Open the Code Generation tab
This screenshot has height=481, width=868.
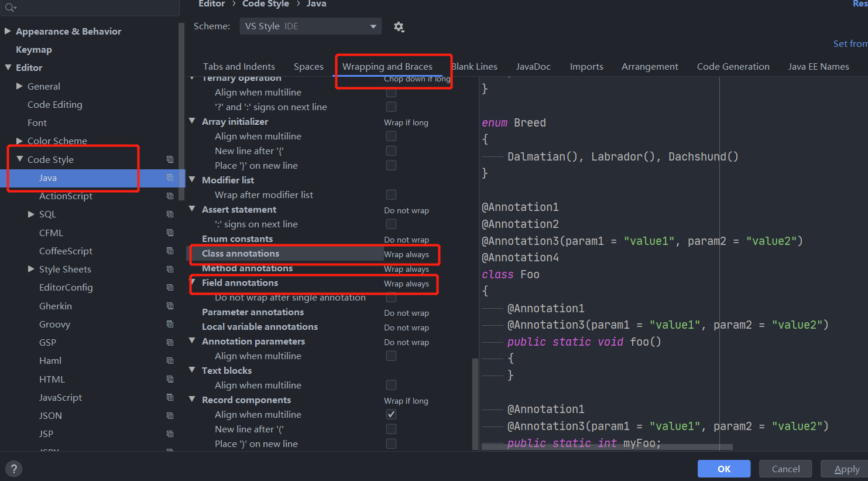click(733, 66)
